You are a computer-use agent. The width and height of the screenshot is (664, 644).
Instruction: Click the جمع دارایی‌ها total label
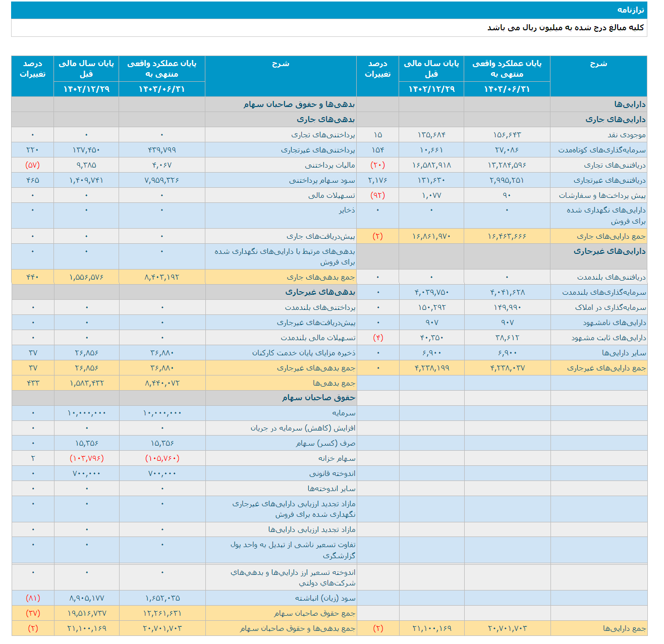pyautogui.click(x=624, y=628)
